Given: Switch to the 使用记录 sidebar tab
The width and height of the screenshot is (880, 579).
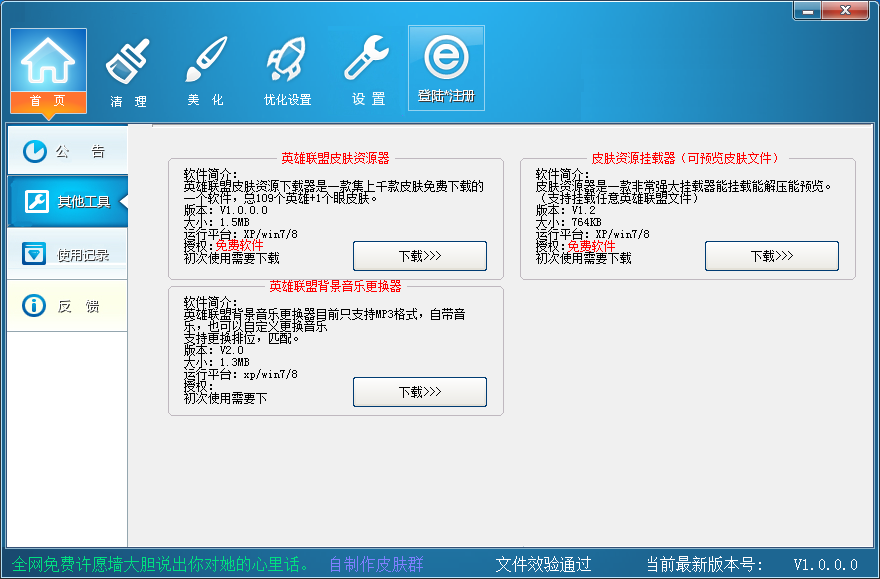Looking at the screenshot, I should [x=67, y=254].
